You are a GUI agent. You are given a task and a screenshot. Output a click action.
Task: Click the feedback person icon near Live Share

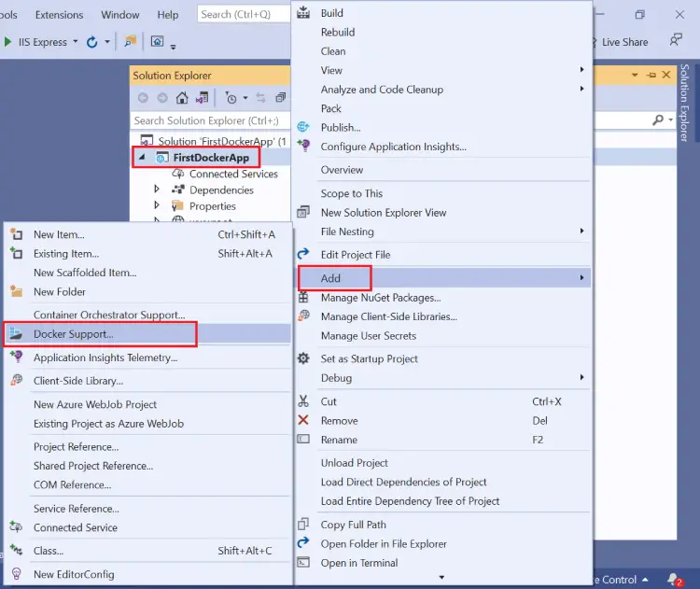pos(676,40)
